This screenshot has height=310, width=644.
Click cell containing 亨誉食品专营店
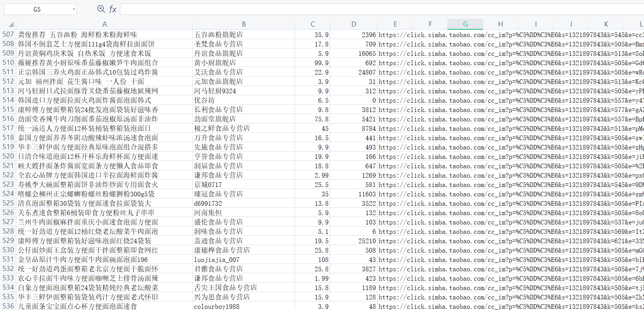pyautogui.click(x=243, y=157)
